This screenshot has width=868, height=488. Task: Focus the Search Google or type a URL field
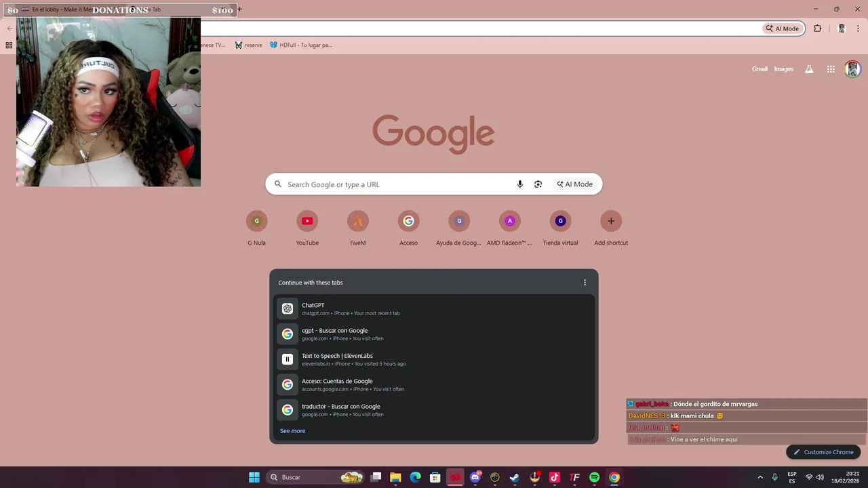397,184
